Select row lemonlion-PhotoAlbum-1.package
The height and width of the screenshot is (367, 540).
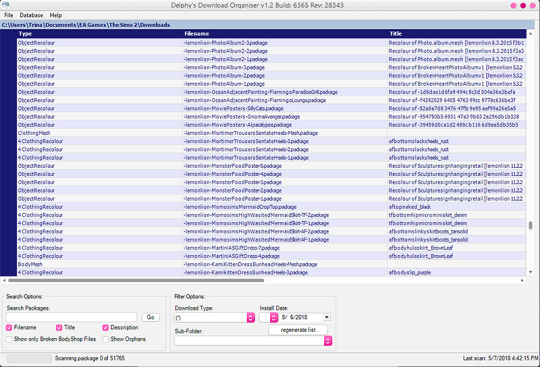pos(271,84)
